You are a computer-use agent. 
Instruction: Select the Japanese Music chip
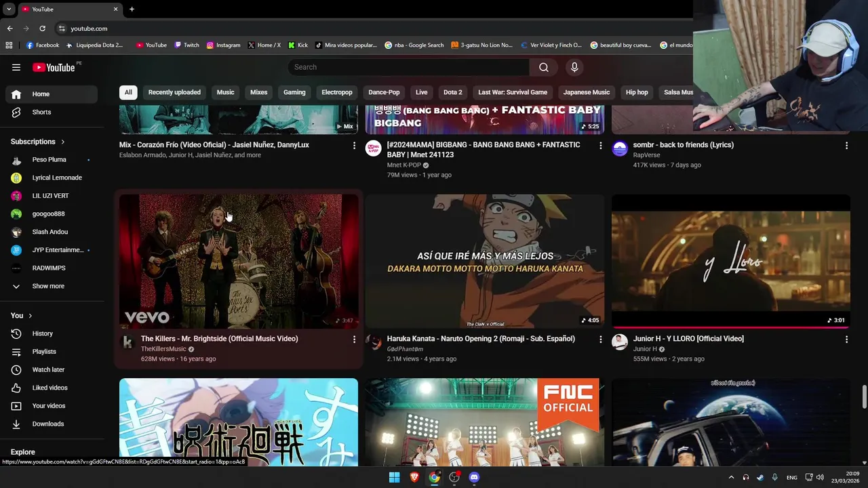click(587, 92)
